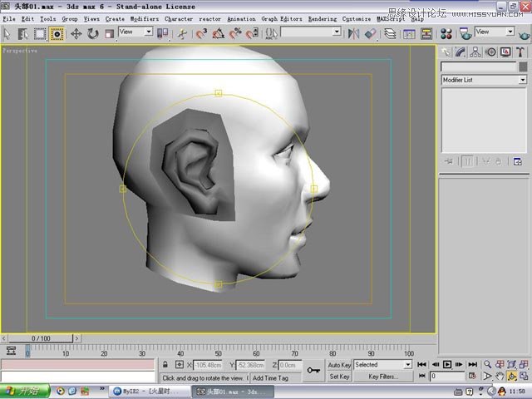Click the 0 / 100 time slider
This screenshot has height=399, width=532.
[x=41, y=338]
